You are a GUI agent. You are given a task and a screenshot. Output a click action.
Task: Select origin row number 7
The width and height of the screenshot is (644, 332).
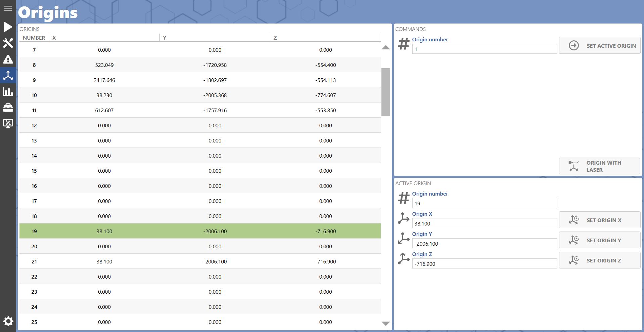[200, 50]
